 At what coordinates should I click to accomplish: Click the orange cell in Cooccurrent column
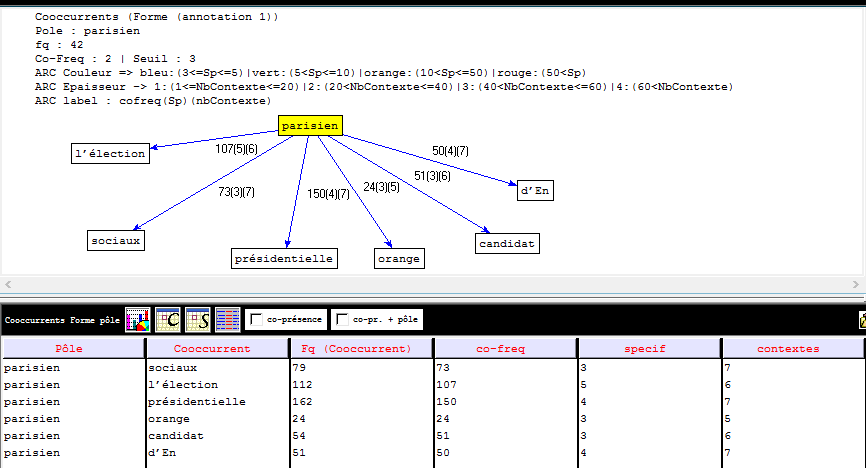[x=169, y=419]
